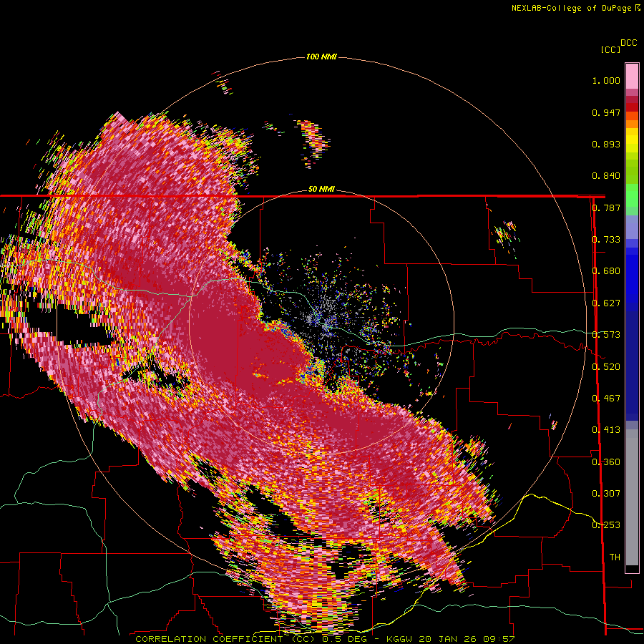Image resolution: width=644 pixels, height=644 pixels.
Task: Click the yellow color bar segment
Action: pos(632,141)
